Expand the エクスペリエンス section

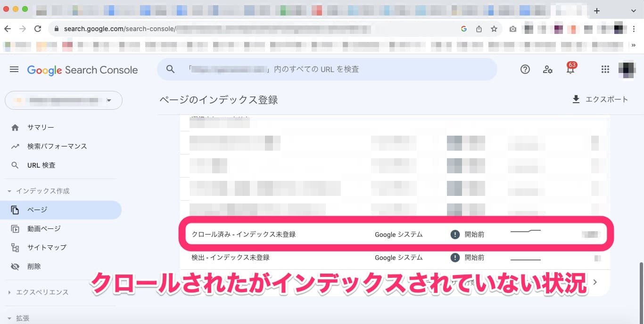point(38,292)
